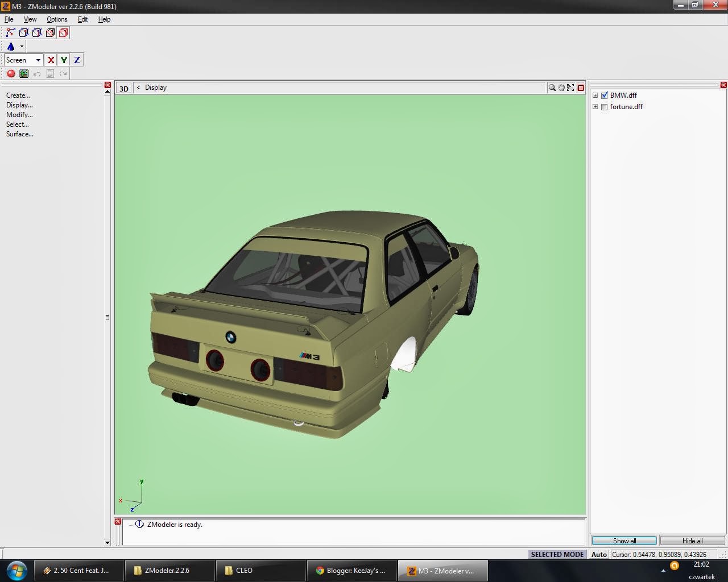
Task: Click the Show all button
Action: pyautogui.click(x=624, y=541)
